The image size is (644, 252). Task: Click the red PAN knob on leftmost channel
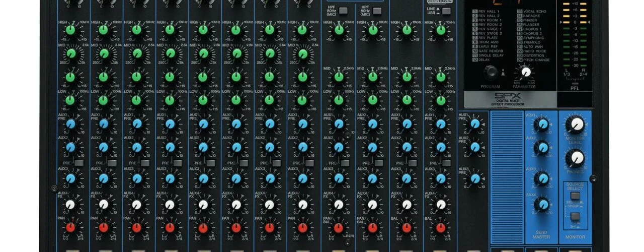(70, 227)
